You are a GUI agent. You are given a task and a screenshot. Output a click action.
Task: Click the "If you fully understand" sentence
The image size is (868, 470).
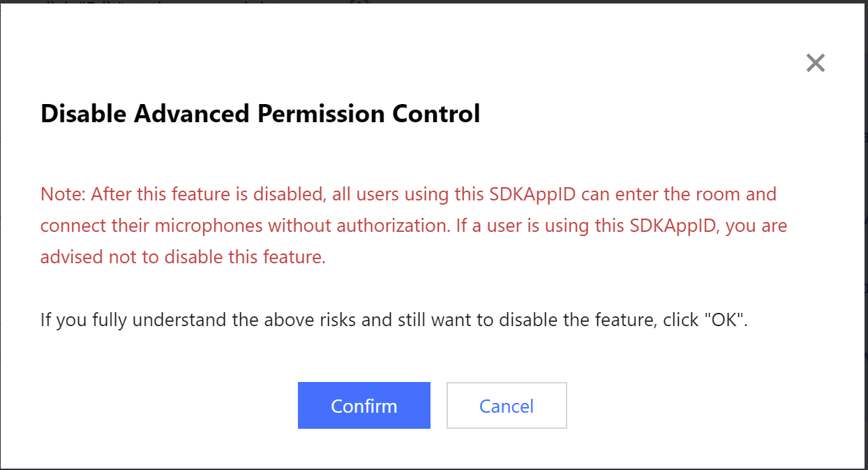(394, 321)
